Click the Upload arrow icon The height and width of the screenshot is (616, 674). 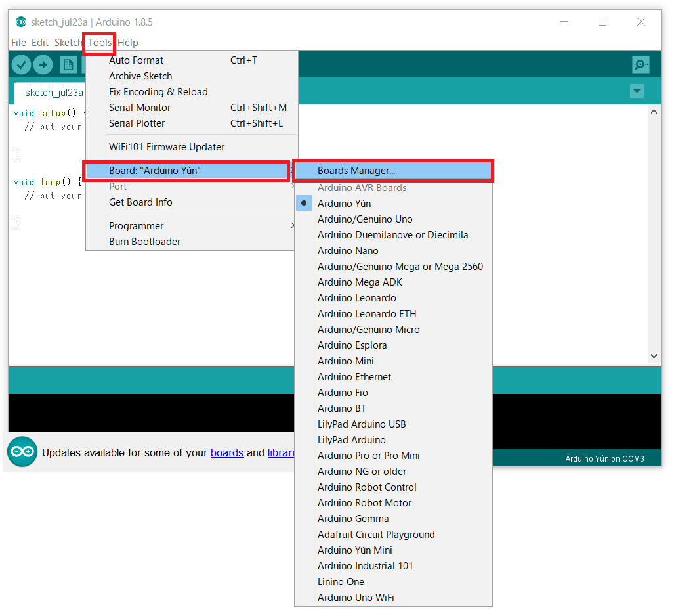43,64
